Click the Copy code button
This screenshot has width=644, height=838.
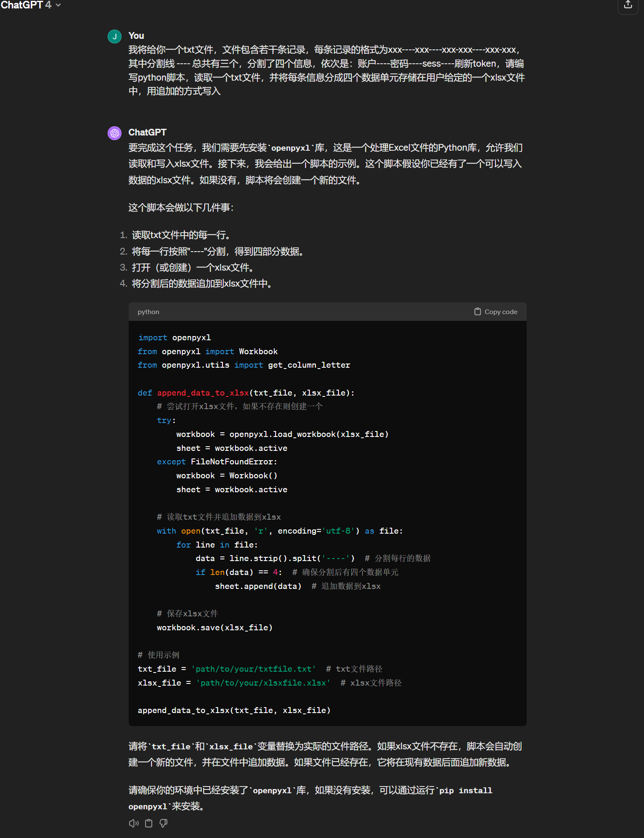coord(496,312)
